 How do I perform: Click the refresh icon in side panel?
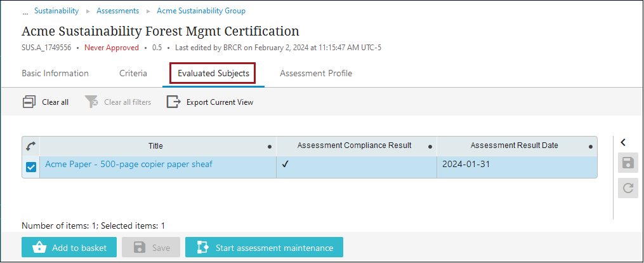coord(628,187)
